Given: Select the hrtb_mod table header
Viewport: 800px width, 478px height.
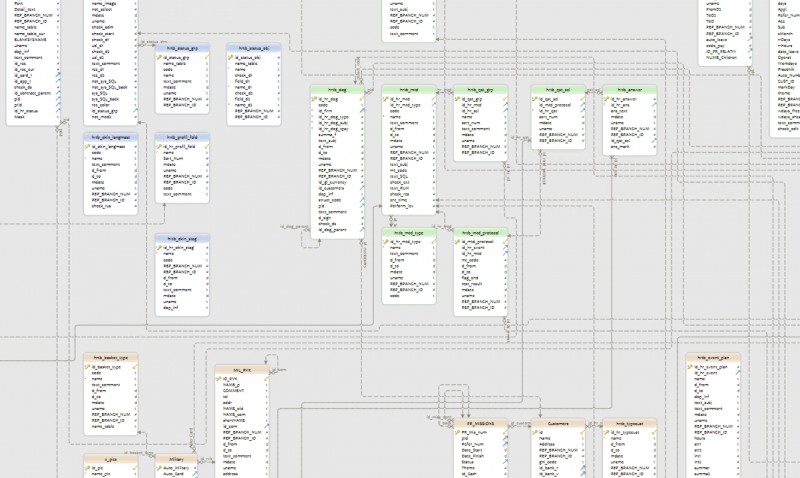Looking at the screenshot, I should click(x=409, y=90).
